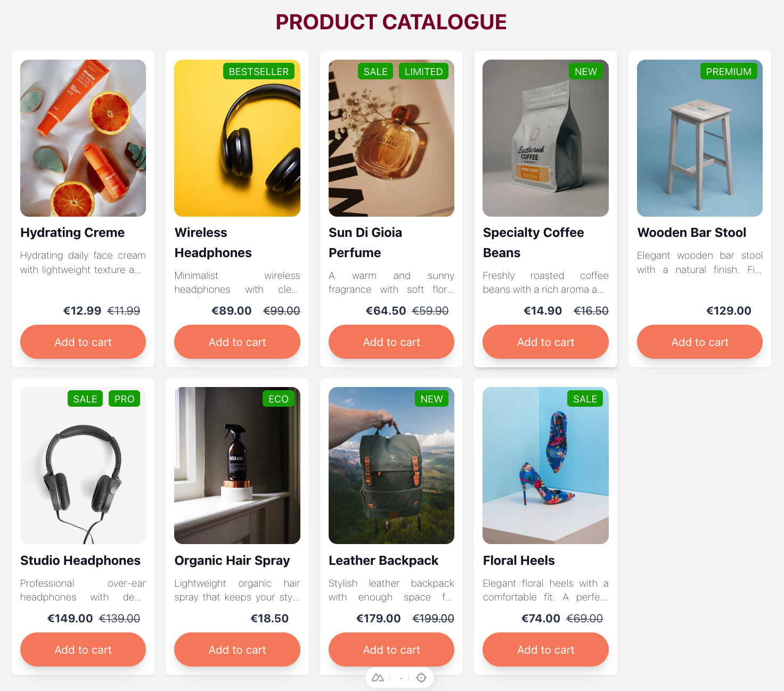This screenshot has height=691, width=784.
Task: Click the Studio Headphones product photo
Action: (x=83, y=465)
